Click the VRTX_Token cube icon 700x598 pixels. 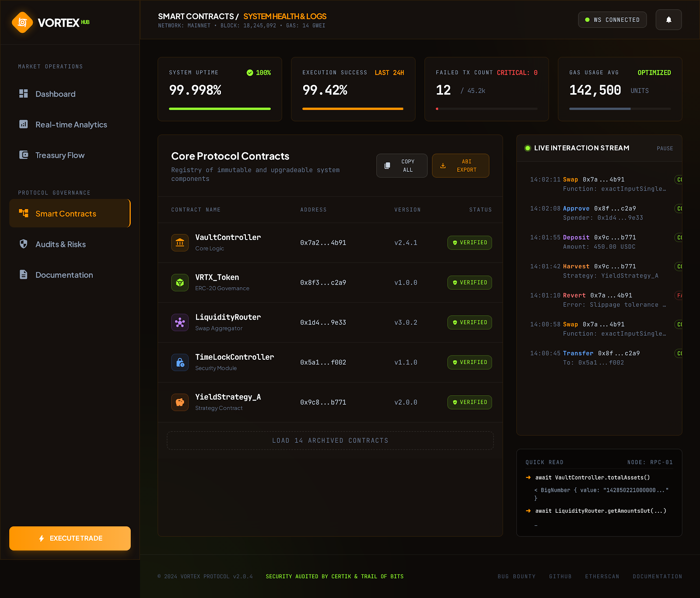point(180,283)
